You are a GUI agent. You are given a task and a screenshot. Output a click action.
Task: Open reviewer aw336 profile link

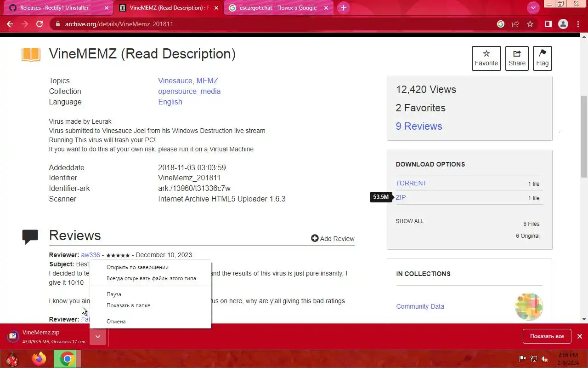pos(90,255)
